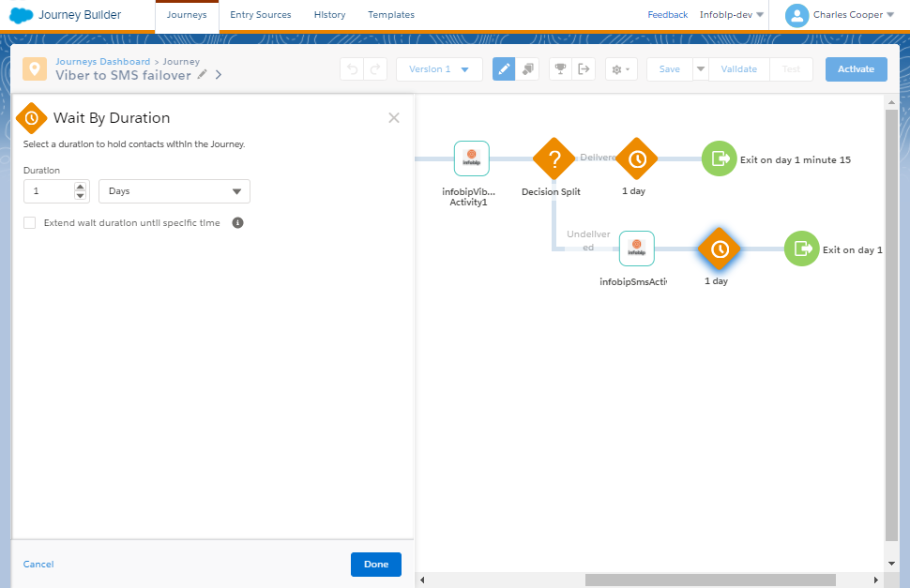Click the infobipSmsActivity node icon
Image resolution: width=910 pixels, height=588 pixels.
point(636,249)
